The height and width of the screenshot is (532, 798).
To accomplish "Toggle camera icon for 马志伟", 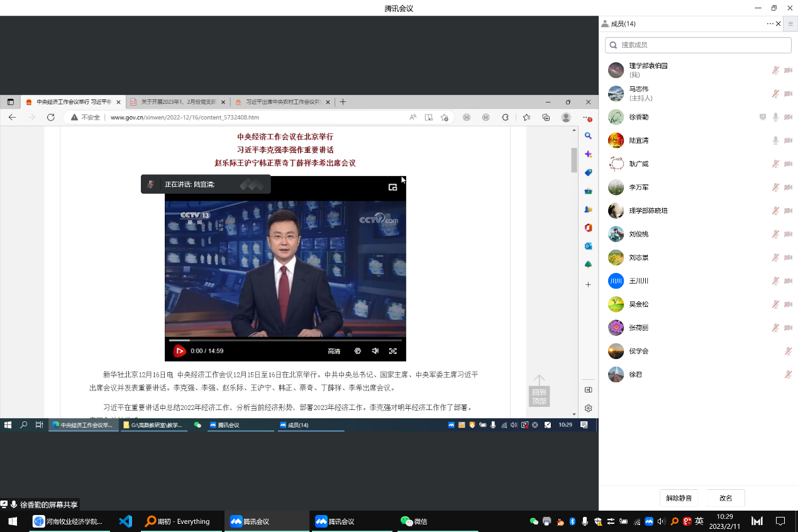I will click(x=788, y=94).
